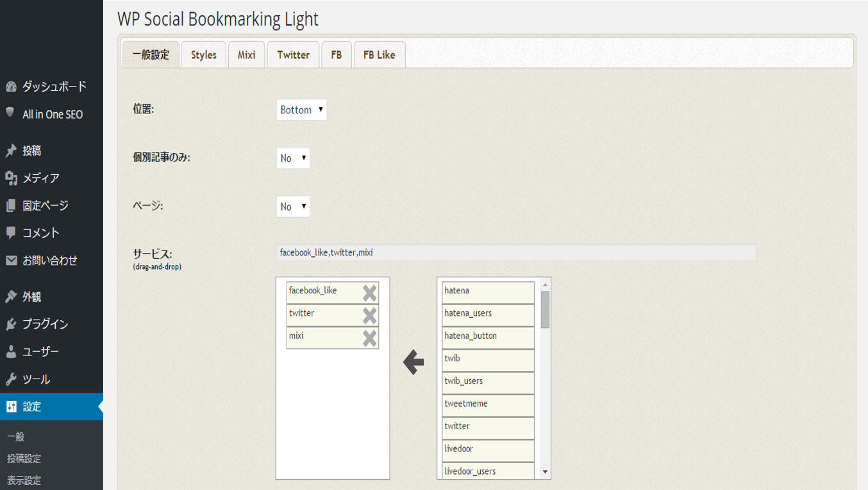Open All in One SEO menu

pos(51,115)
